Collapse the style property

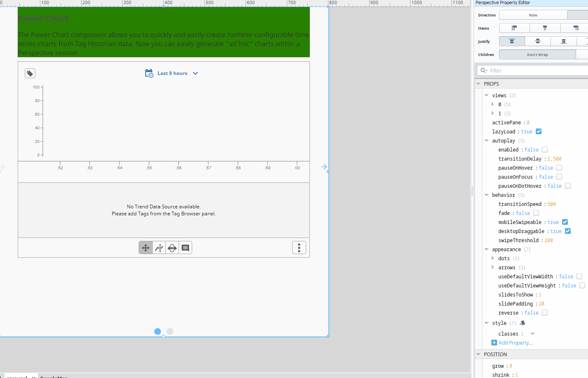[487, 323]
